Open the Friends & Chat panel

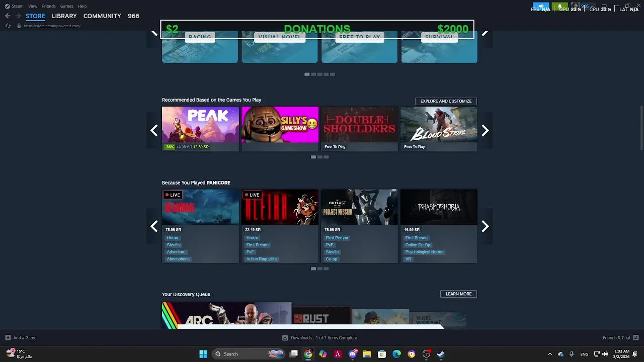(620, 338)
